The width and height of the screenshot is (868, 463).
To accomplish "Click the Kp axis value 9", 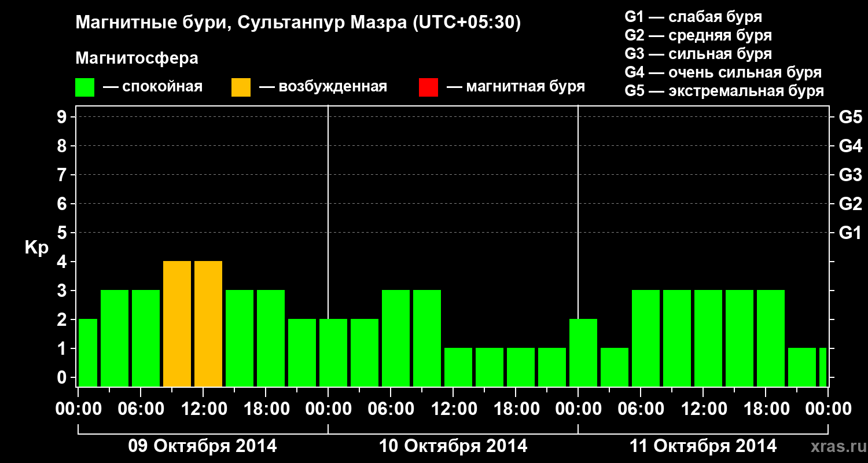I will click(63, 117).
